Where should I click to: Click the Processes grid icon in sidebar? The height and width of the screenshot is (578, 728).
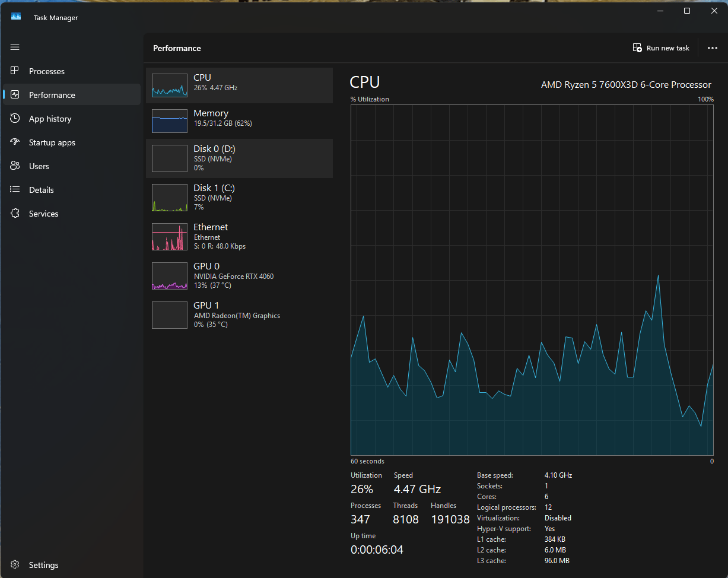[15, 71]
